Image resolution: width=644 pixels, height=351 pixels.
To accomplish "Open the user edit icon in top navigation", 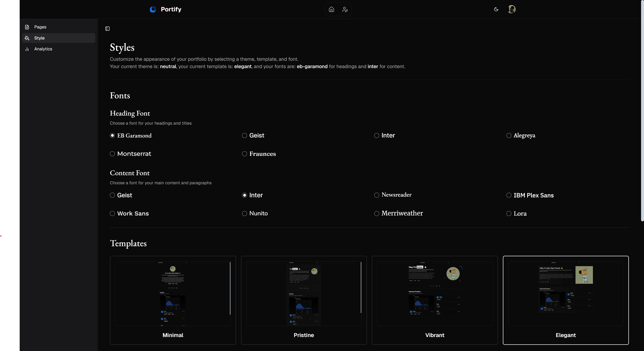I will coord(345,9).
